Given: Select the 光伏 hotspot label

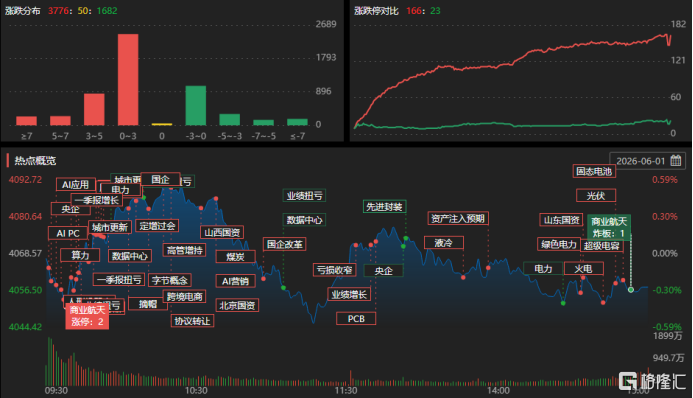Looking at the screenshot, I should (596, 195).
